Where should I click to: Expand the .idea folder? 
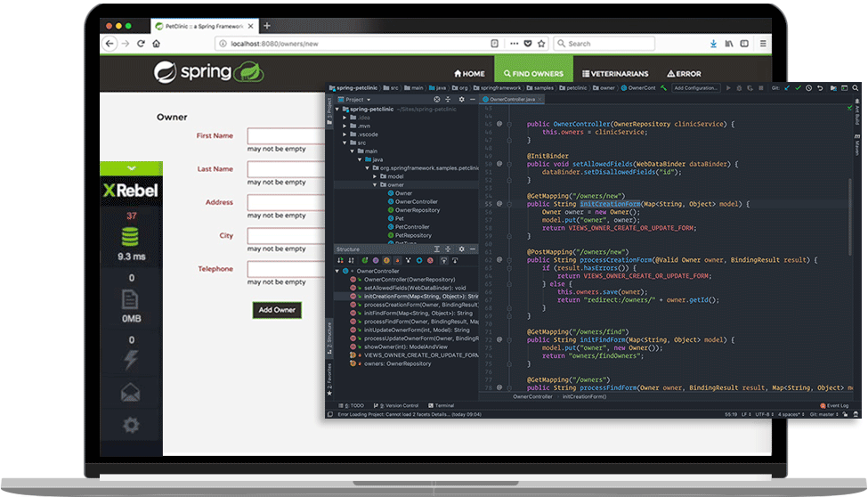[345, 118]
